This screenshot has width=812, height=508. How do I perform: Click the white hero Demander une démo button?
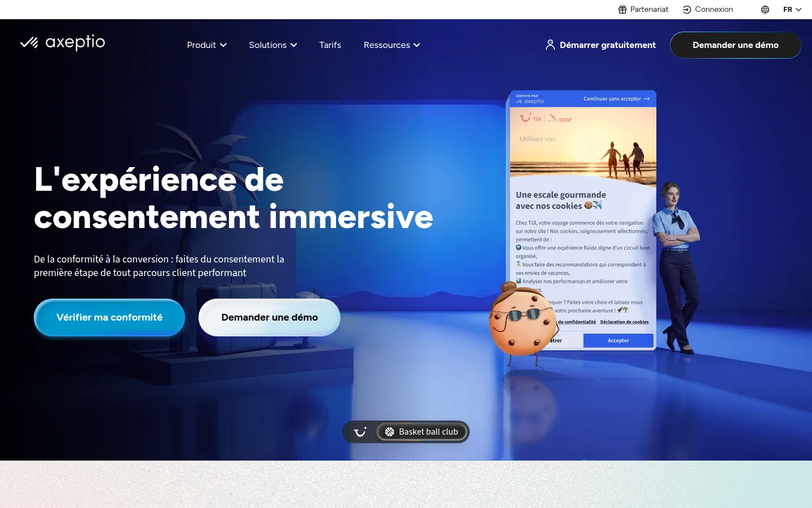click(x=270, y=317)
